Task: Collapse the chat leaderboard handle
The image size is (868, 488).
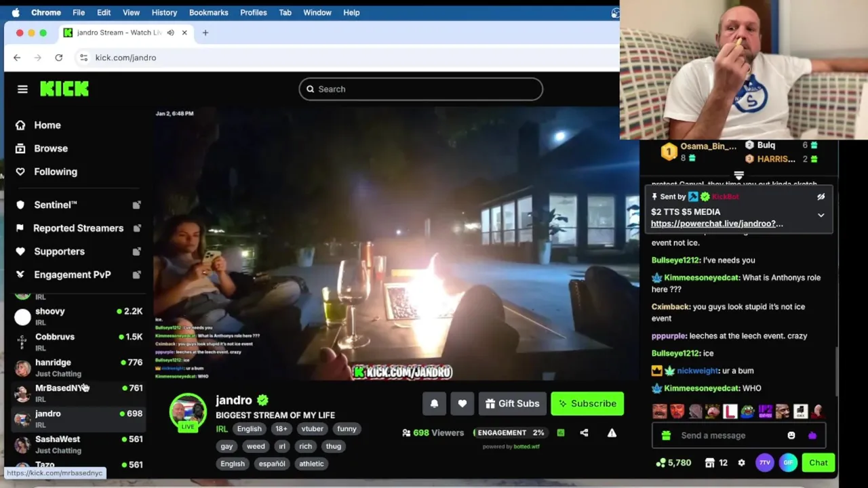Action: pos(738,175)
